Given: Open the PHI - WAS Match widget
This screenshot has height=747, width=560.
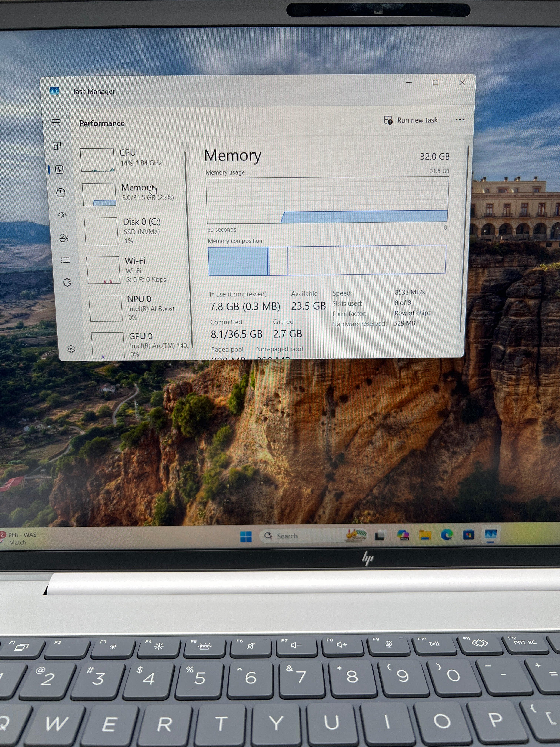Looking at the screenshot, I should [19, 538].
